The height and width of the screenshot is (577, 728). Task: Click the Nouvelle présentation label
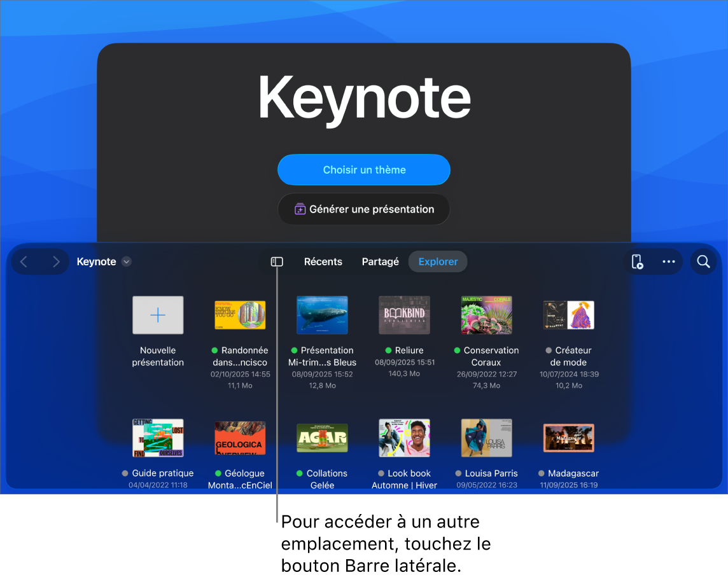tap(158, 356)
